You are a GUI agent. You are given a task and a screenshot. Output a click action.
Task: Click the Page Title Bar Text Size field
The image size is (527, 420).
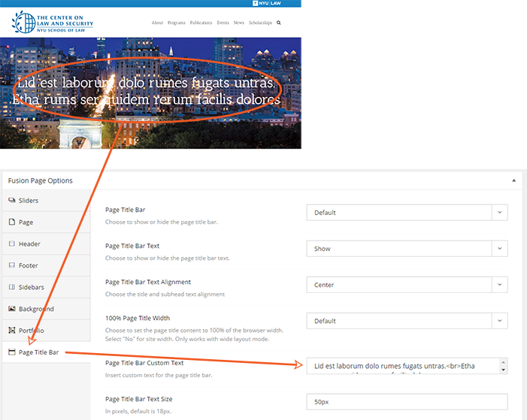click(x=407, y=402)
